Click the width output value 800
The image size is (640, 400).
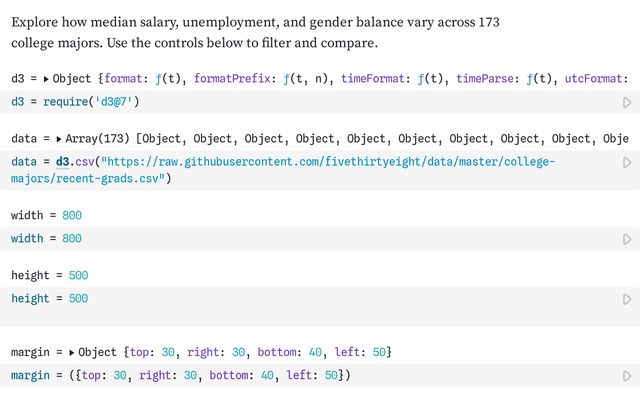(x=72, y=215)
